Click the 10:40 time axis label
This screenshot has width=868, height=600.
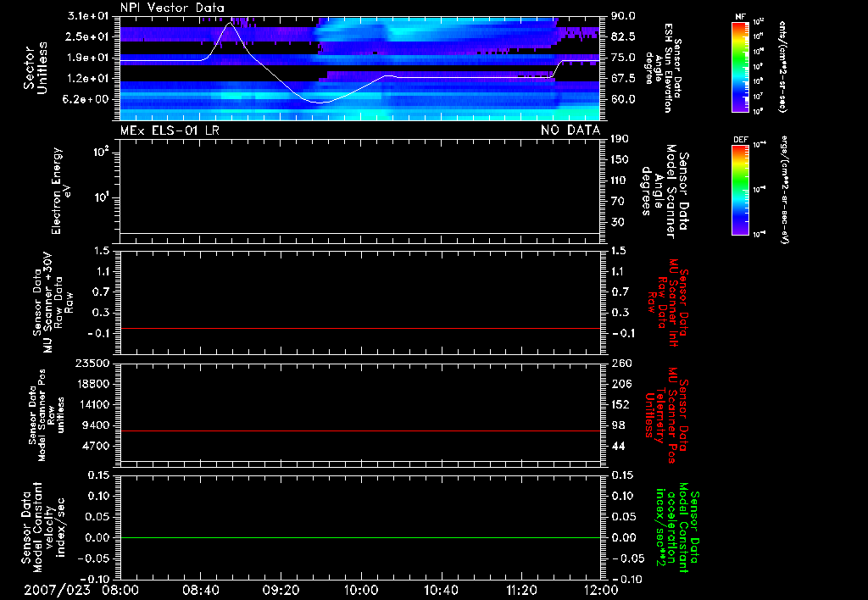(441, 590)
